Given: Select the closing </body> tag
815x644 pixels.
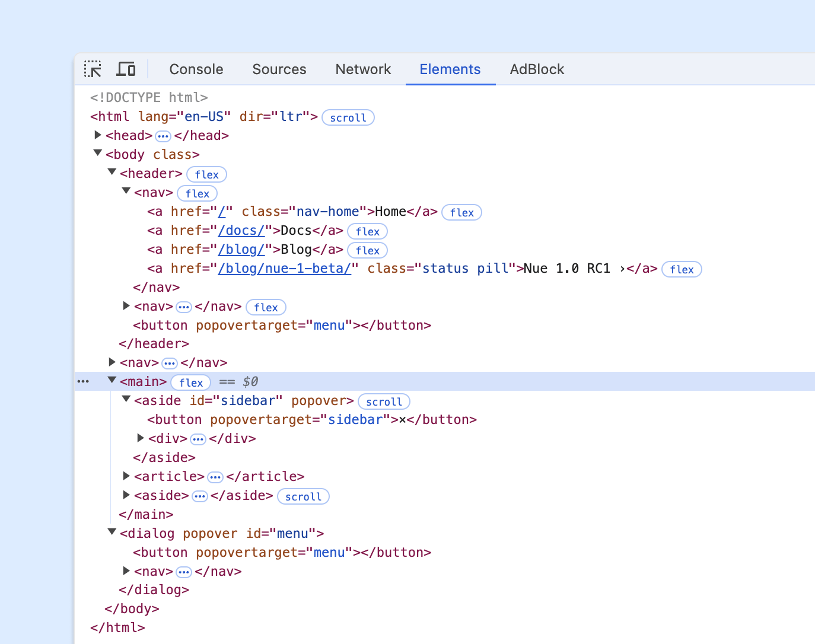Looking at the screenshot, I should (x=132, y=608).
